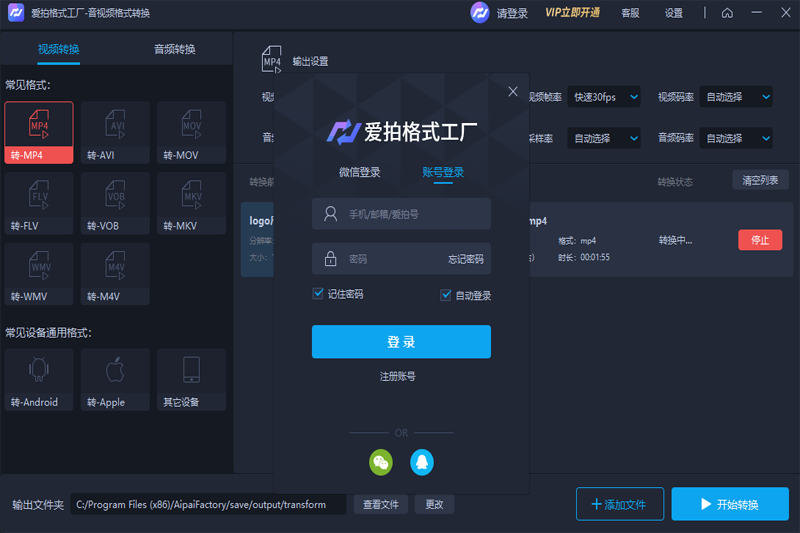Switch to the 视频转换 tab
Viewport: 800px width, 533px height.
tap(59, 49)
